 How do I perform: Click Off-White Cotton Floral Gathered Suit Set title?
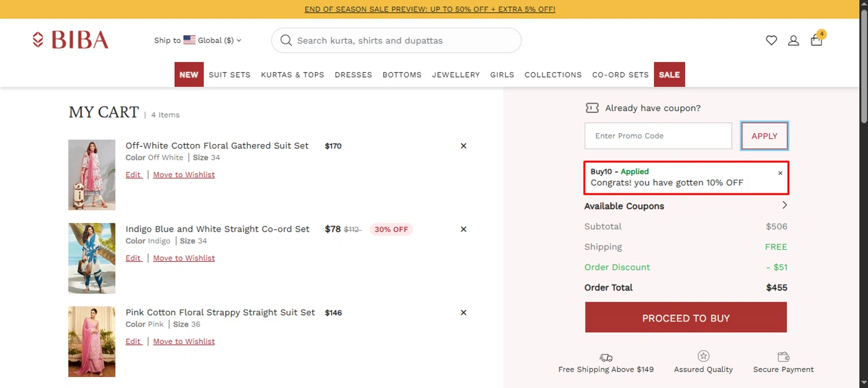[217, 146]
